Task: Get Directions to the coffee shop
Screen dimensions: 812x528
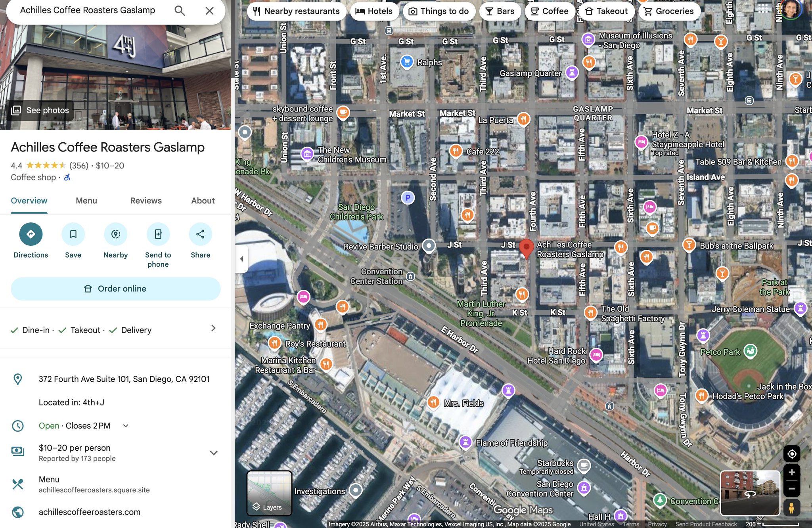Action: 31,234
